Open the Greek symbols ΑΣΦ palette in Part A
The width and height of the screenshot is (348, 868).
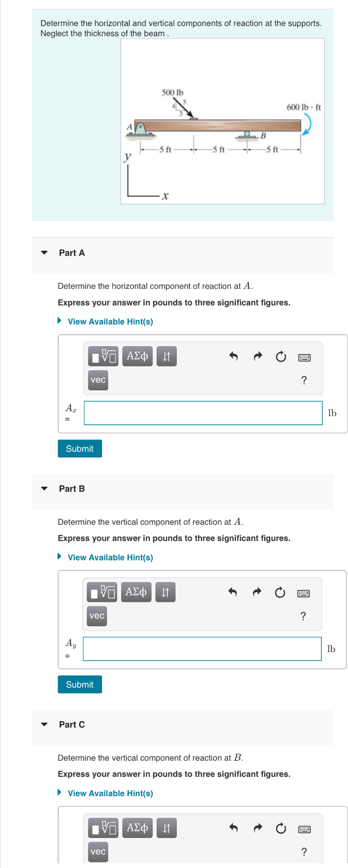pos(137,356)
